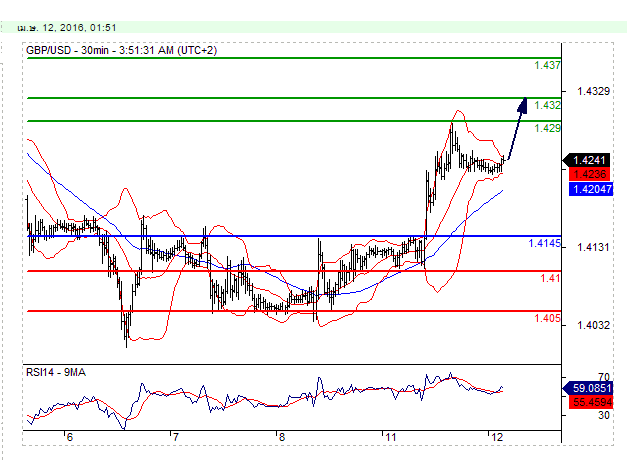Click the 1.405 support level label
Viewport: 627px width, 460px height.
[x=547, y=318]
